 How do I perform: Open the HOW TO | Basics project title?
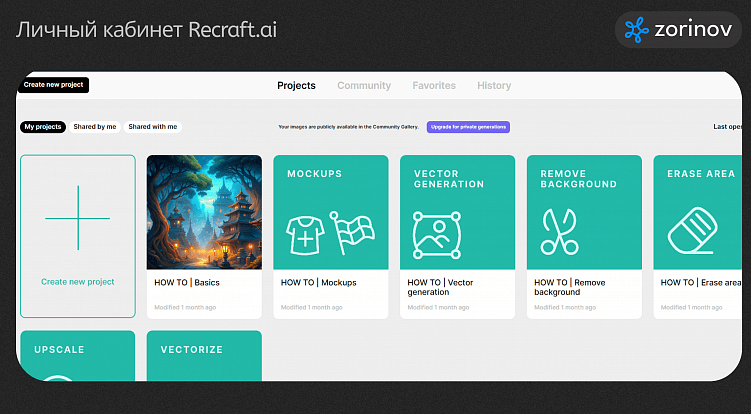[x=187, y=283]
